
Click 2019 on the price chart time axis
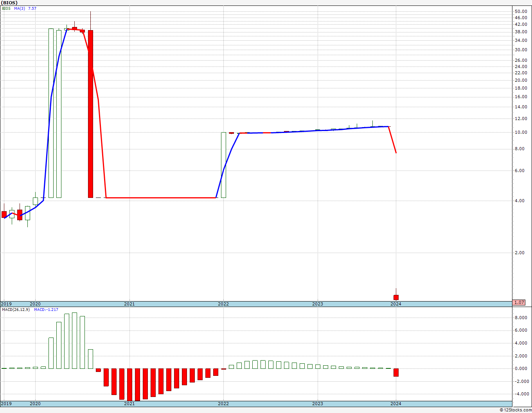(6, 304)
